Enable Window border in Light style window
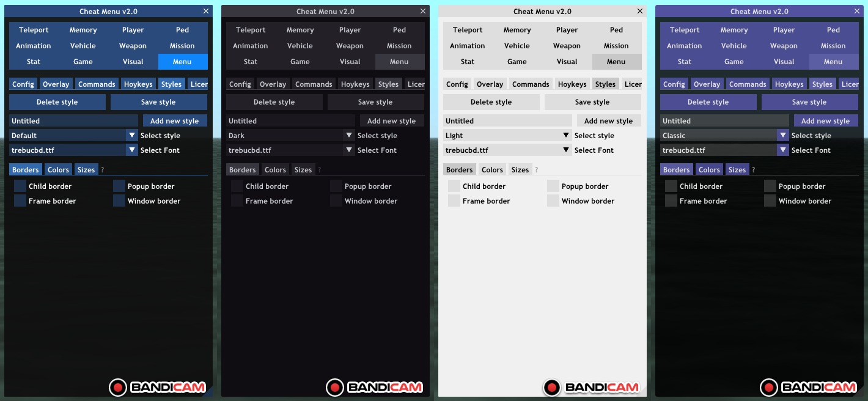Image resolution: width=868 pixels, height=401 pixels. click(x=553, y=200)
